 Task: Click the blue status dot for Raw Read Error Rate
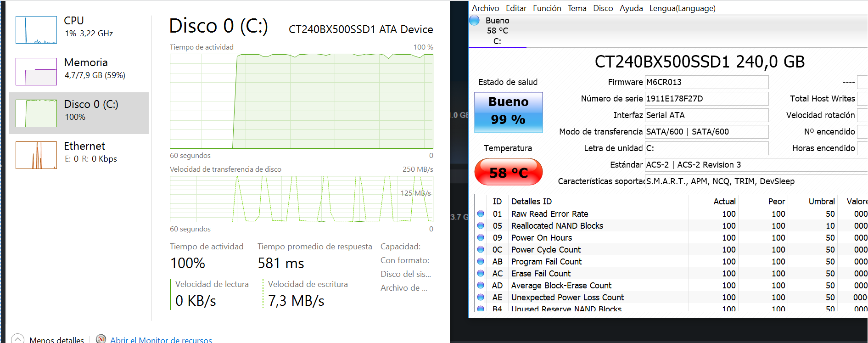481,214
